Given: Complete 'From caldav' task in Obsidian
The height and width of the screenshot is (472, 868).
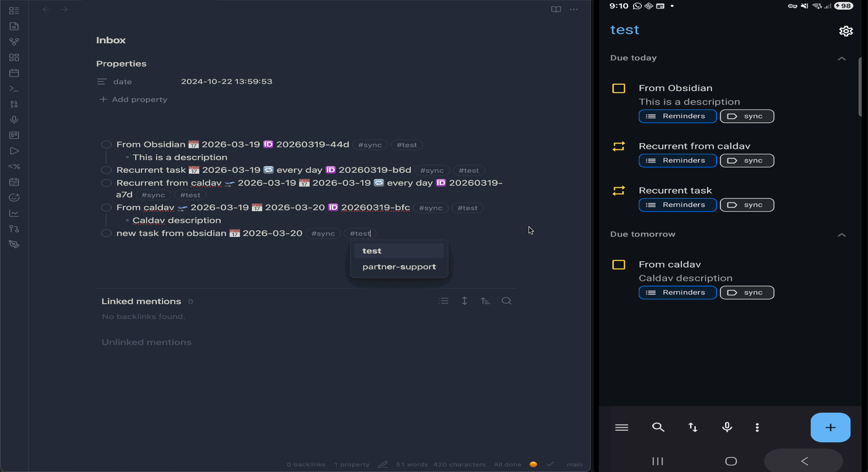Looking at the screenshot, I should tap(106, 208).
